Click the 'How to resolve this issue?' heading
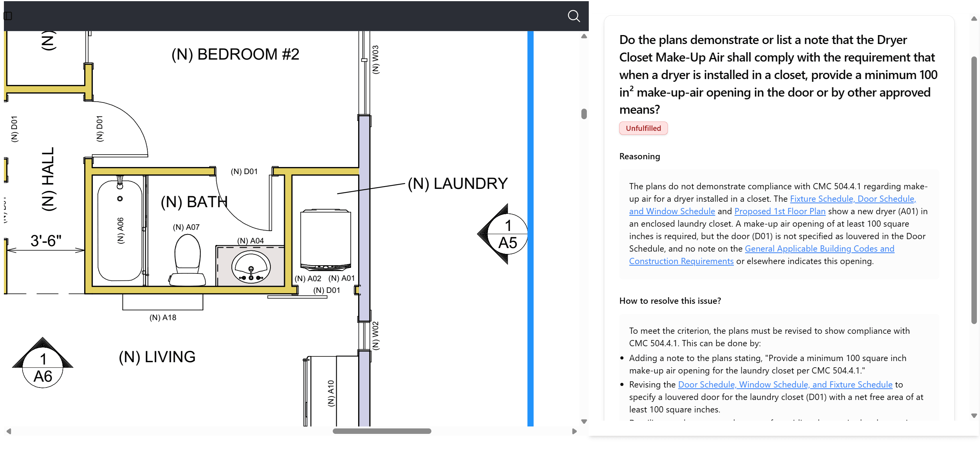 click(x=670, y=301)
